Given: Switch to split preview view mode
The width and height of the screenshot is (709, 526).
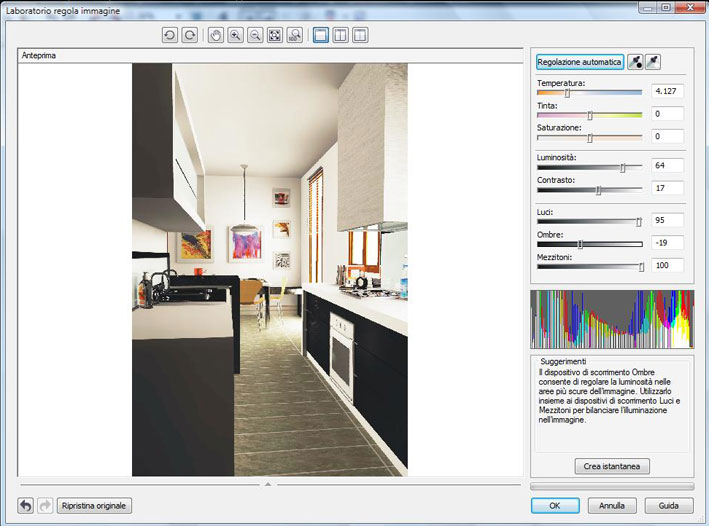Looking at the screenshot, I should tap(360, 35).
